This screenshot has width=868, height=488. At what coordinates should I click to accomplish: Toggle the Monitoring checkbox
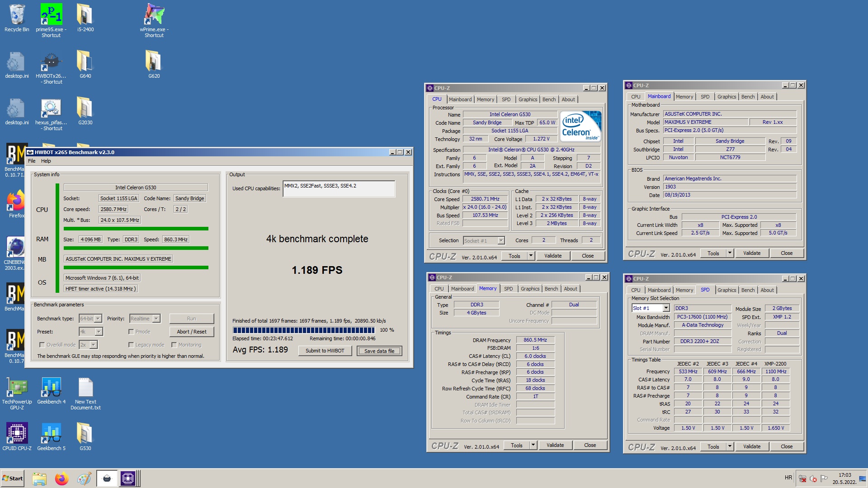(174, 345)
